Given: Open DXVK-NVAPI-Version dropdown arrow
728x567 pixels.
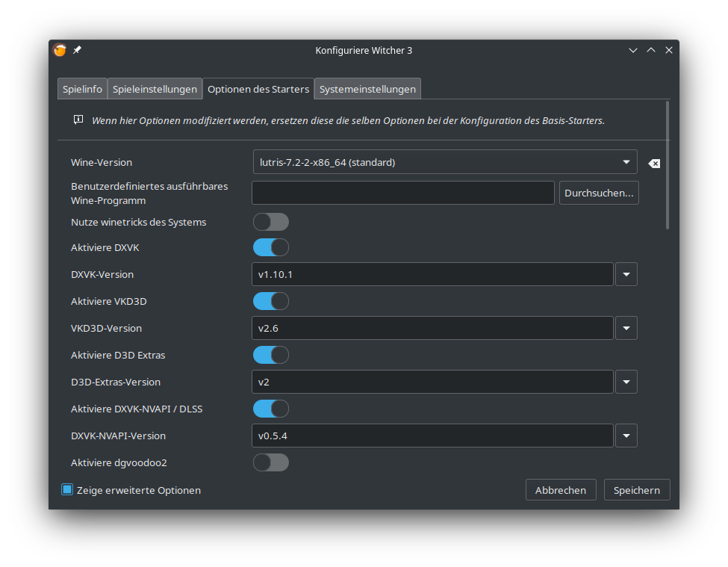Looking at the screenshot, I should click(626, 436).
